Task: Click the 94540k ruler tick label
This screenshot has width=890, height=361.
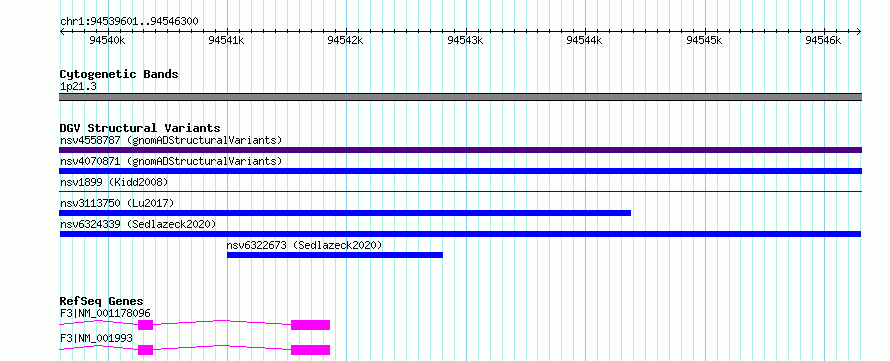Action: pos(107,40)
